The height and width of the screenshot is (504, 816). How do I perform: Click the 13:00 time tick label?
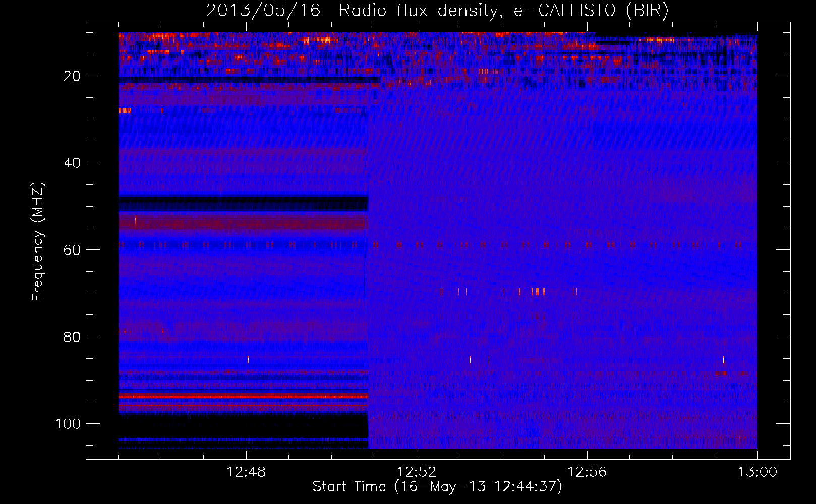757,472
